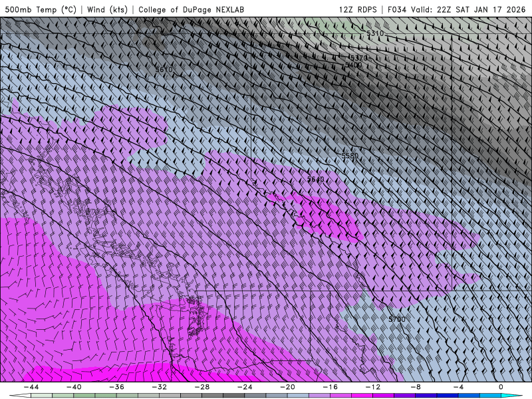
Task: Click the -8 colorbar tick label
Action: [x=416, y=387]
